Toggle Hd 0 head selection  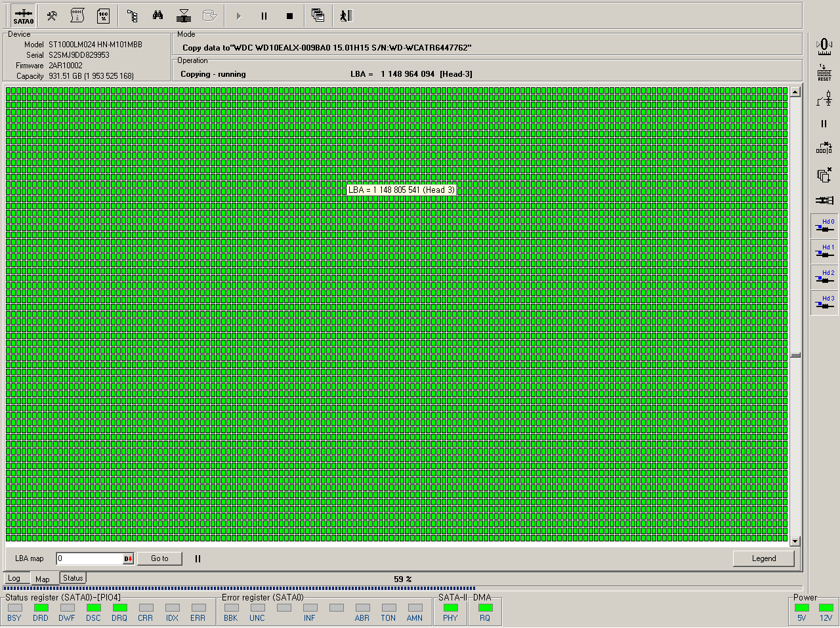pos(824,226)
